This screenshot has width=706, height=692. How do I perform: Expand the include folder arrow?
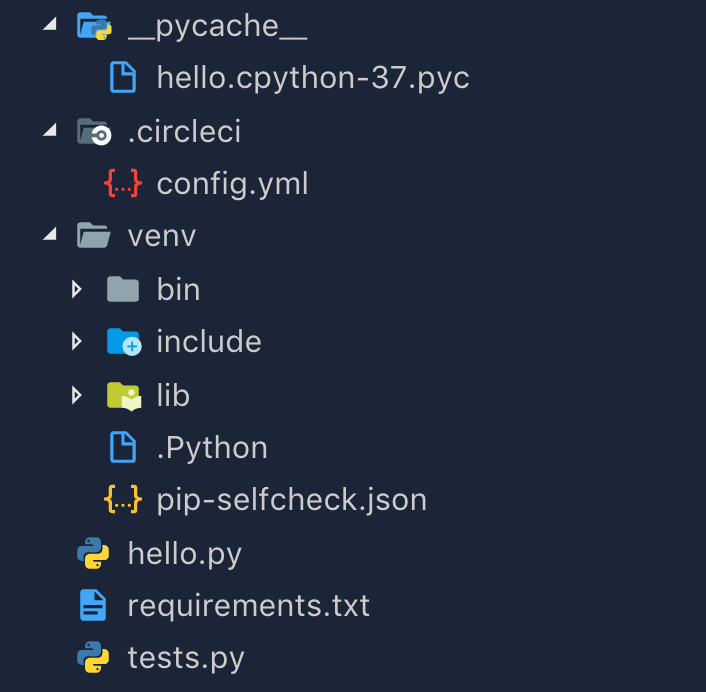pos(77,342)
